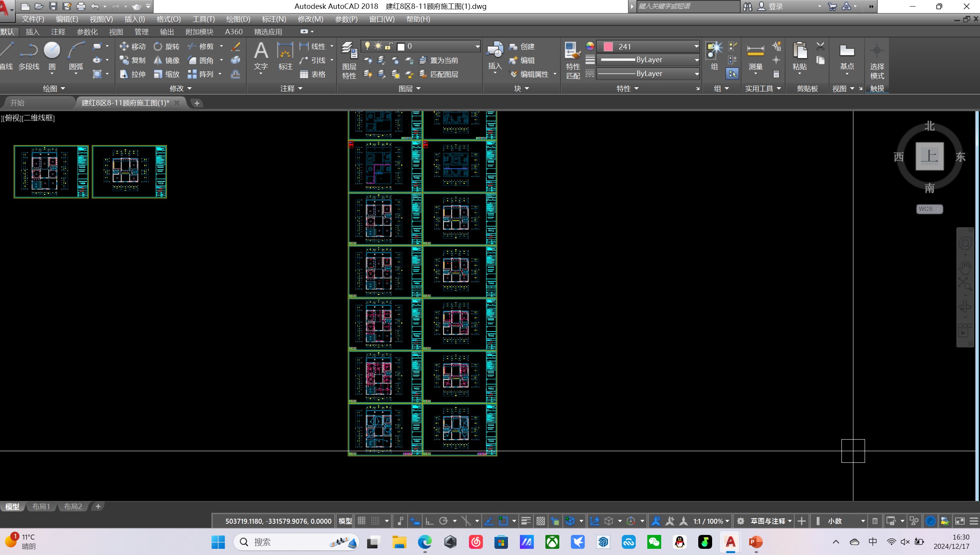Open the 格式(O) menu
The image size is (980, 555).
tap(168, 19)
